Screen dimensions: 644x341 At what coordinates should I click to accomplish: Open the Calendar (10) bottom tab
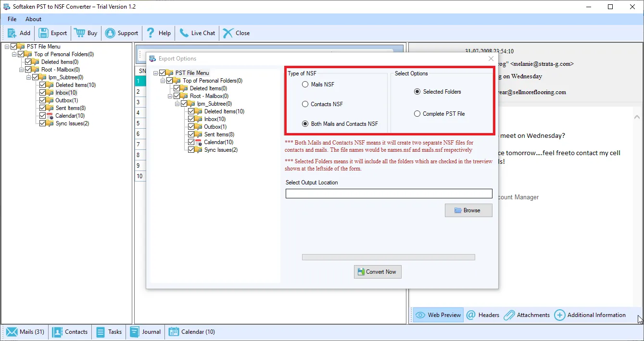pyautogui.click(x=192, y=332)
